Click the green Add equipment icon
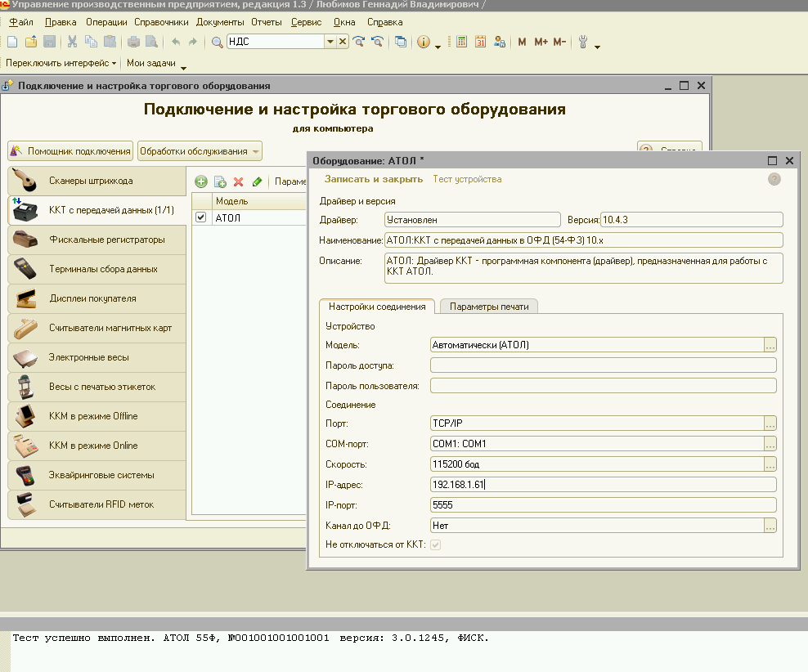Viewport: 808px width, 672px height. coord(201,181)
